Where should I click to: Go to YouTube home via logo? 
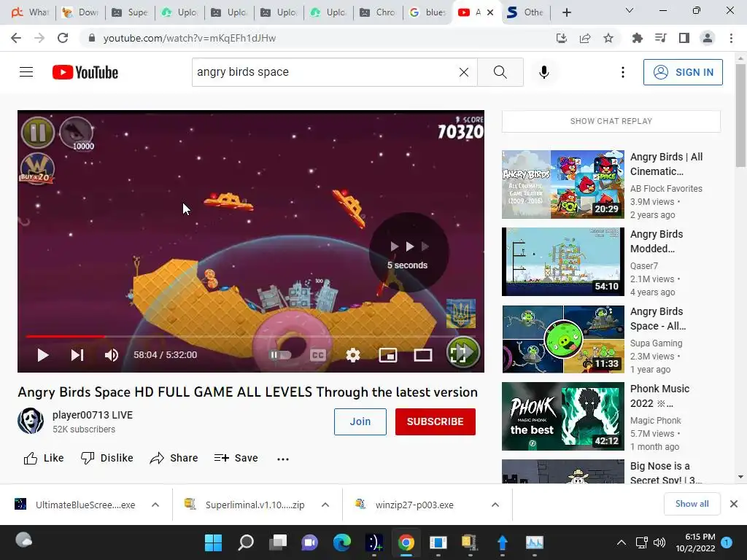[85, 72]
